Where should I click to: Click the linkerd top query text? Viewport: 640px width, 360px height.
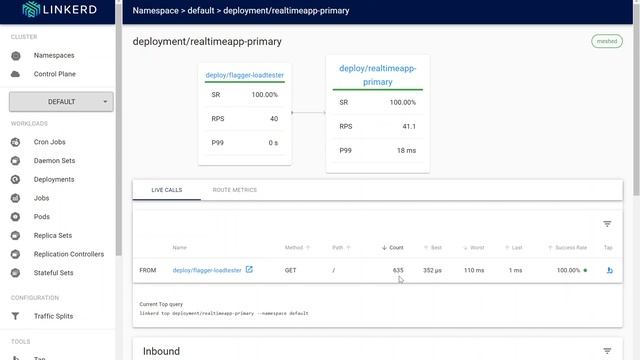pos(224,313)
